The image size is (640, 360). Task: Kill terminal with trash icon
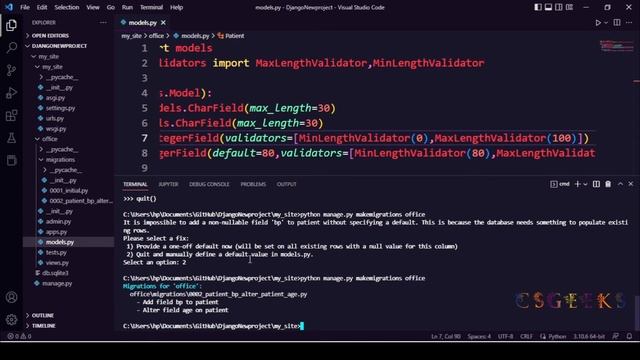(x=608, y=184)
